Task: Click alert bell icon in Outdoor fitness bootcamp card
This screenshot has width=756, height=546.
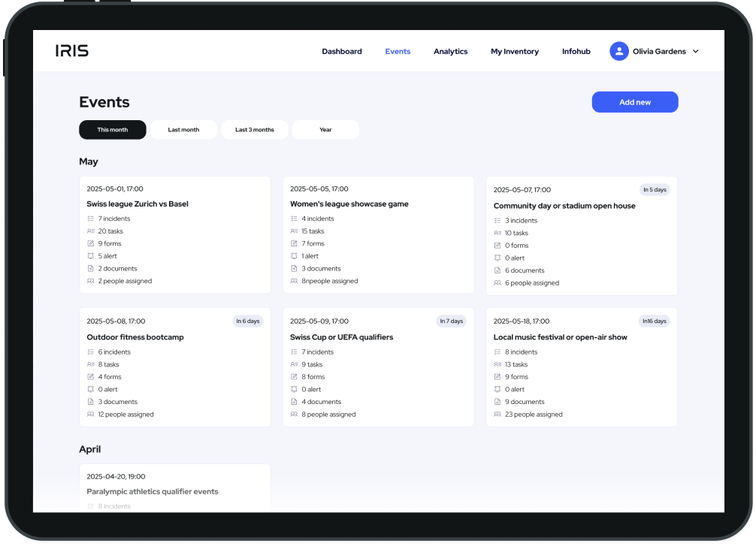Action: 91,389
